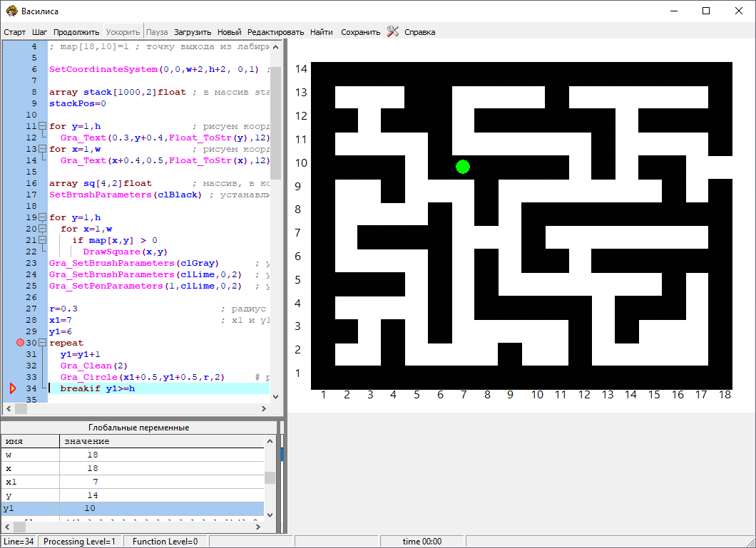Toggle the red breakpoint on line 30

[21, 343]
